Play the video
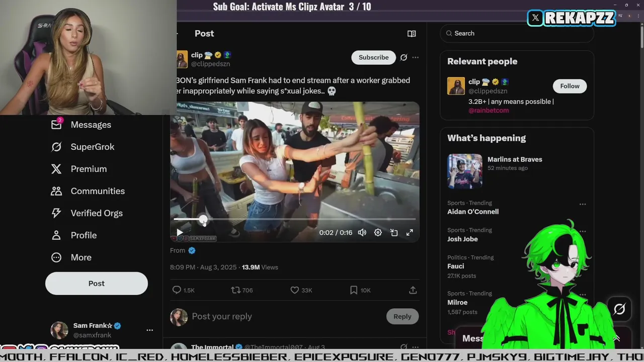The image size is (644, 362). (x=180, y=233)
